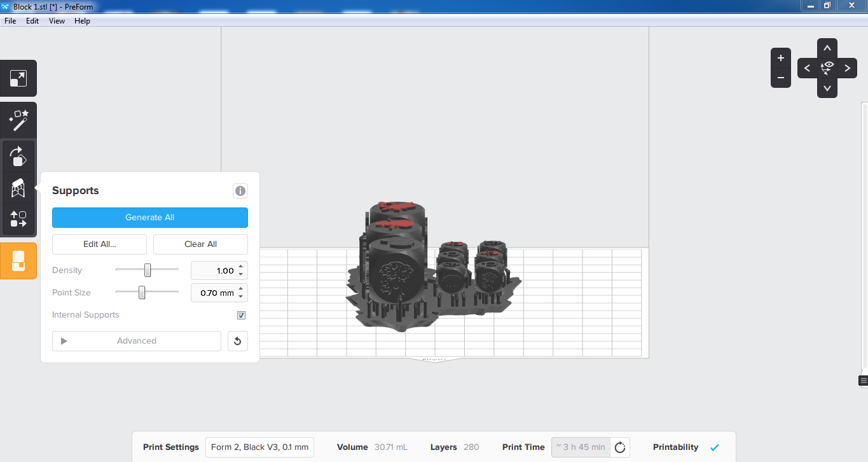
Task: Open the Layout tool icon
Action: 18,220
